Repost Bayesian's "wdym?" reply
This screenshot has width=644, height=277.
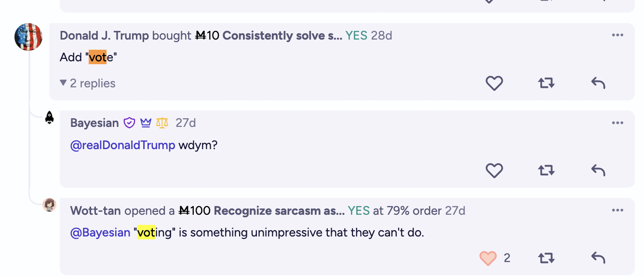(546, 170)
